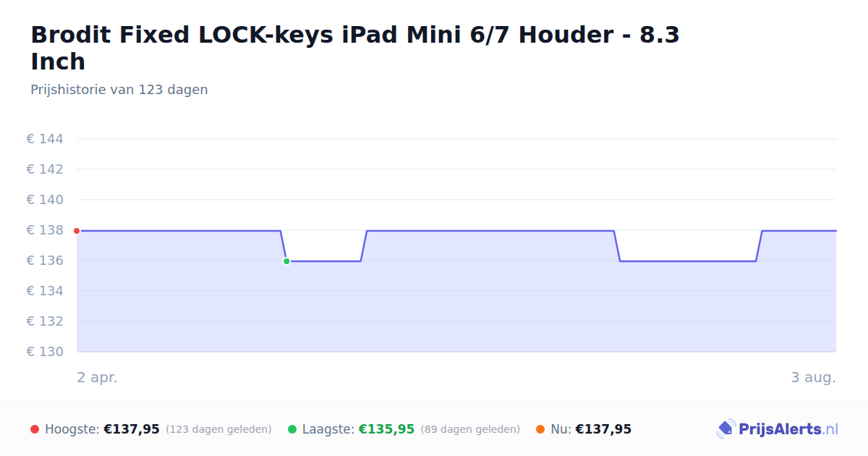The image size is (868, 456).
Task: Click the current Nu price €137,95
Action: click(603, 429)
